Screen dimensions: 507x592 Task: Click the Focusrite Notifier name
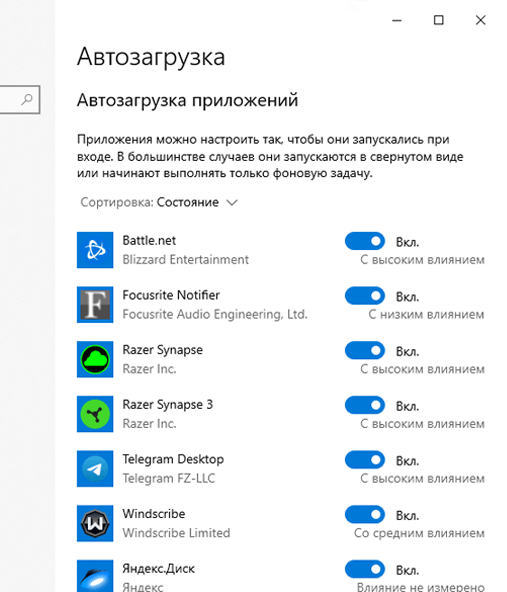[x=171, y=295]
